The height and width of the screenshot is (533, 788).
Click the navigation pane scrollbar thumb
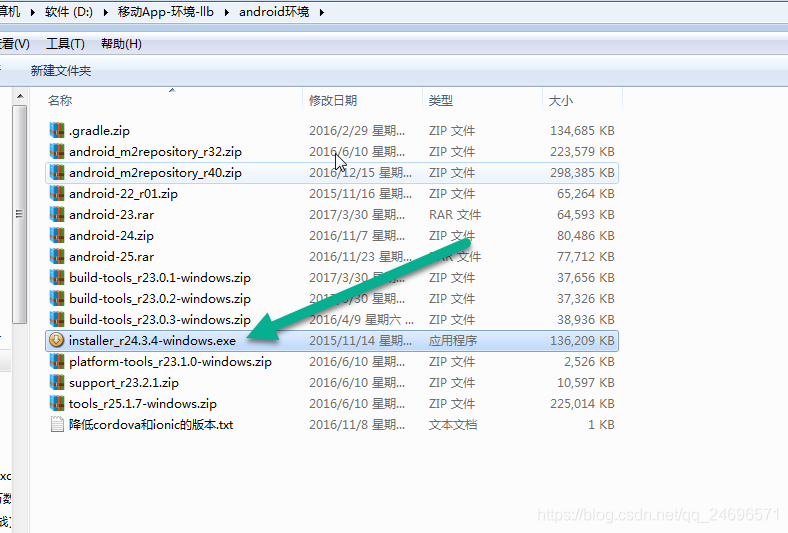pos(20,215)
